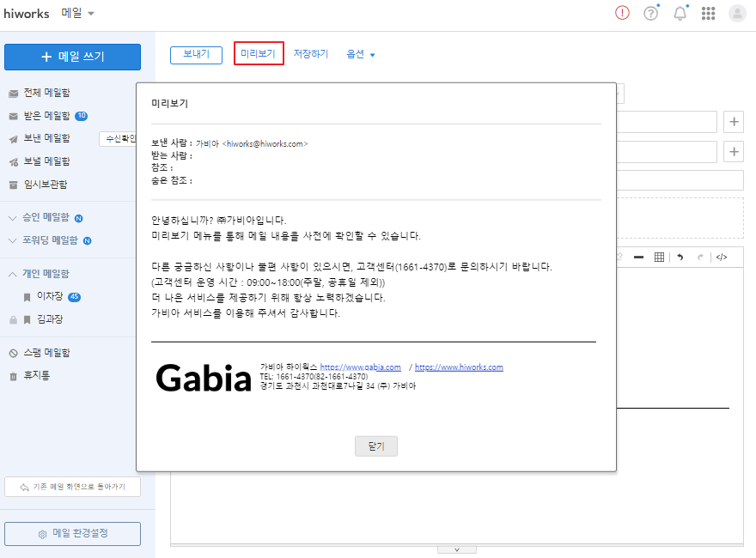The image size is (756, 558).
Task: Click the undo arrow in editor toolbar
Action: click(x=680, y=257)
